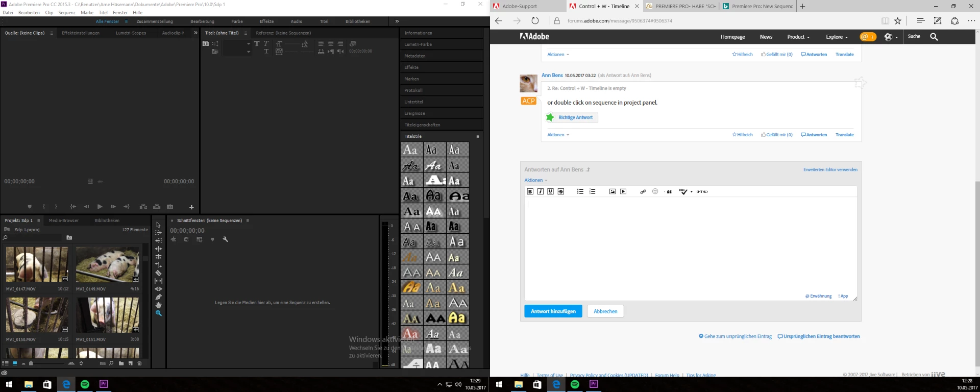
Task: Click the quote icon in reply editor
Action: coord(669,191)
